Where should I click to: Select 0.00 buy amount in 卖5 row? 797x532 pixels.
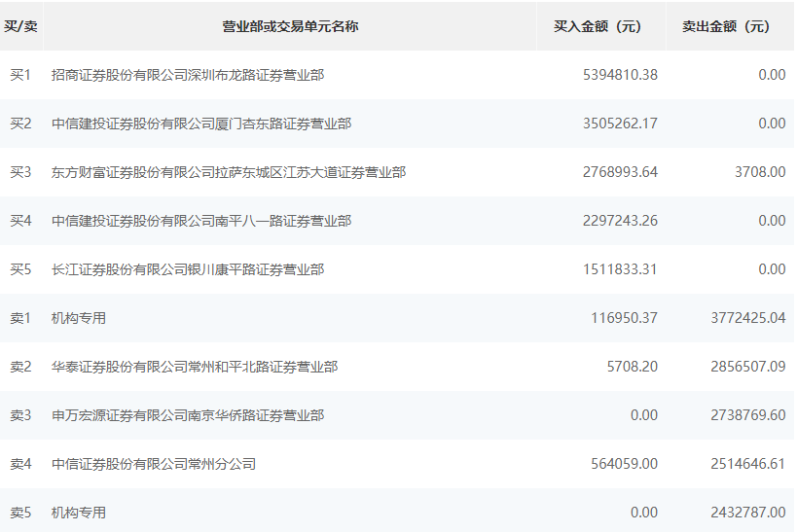[x=644, y=513]
